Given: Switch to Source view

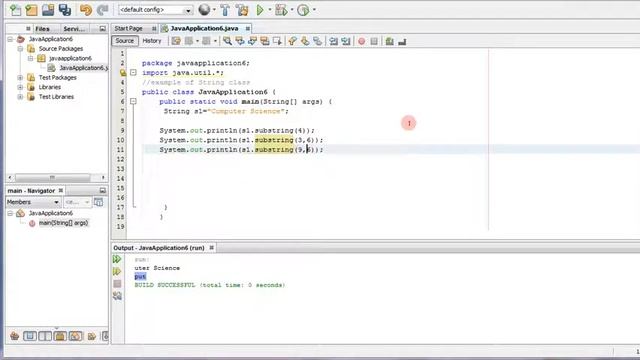Looking at the screenshot, I should 125,41.
